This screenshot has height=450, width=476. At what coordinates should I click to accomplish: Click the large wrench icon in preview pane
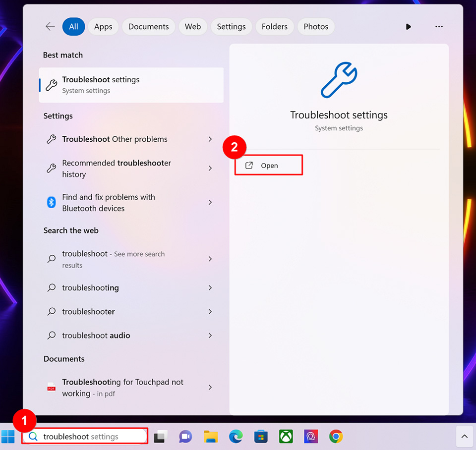(x=339, y=80)
